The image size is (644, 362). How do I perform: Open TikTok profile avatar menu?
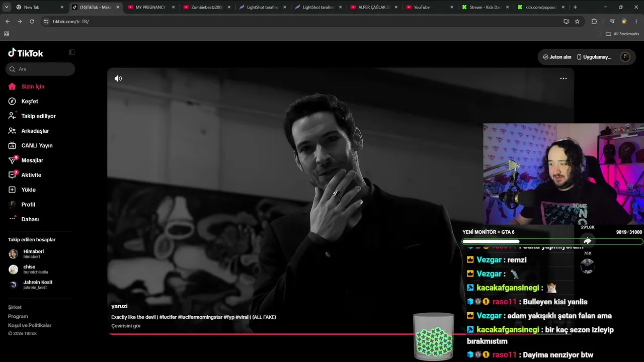pyautogui.click(x=625, y=57)
